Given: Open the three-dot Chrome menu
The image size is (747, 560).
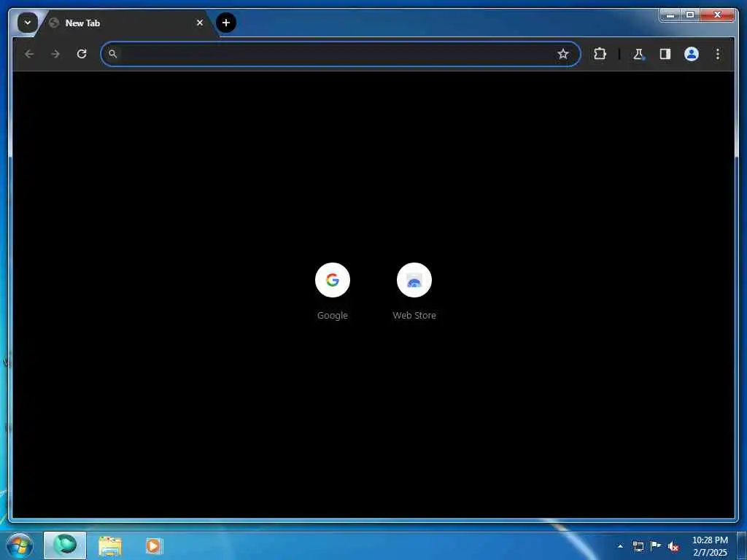Looking at the screenshot, I should (718, 54).
